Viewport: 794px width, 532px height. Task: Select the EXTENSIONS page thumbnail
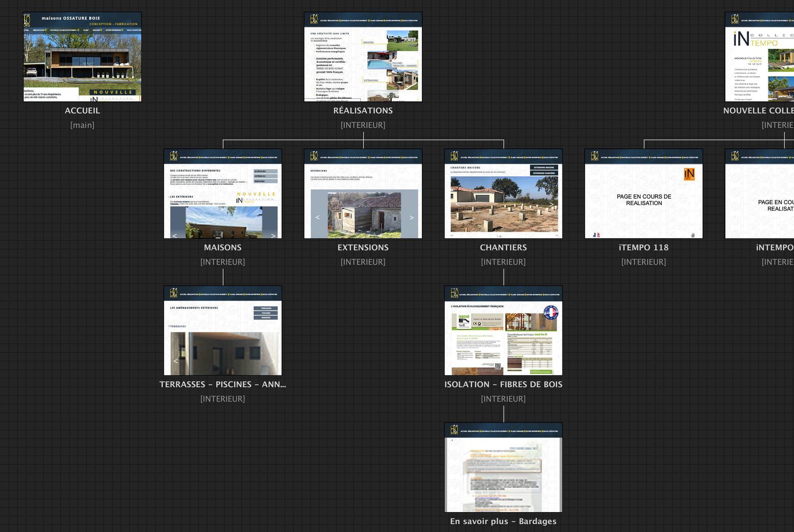pyautogui.click(x=363, y=193)
